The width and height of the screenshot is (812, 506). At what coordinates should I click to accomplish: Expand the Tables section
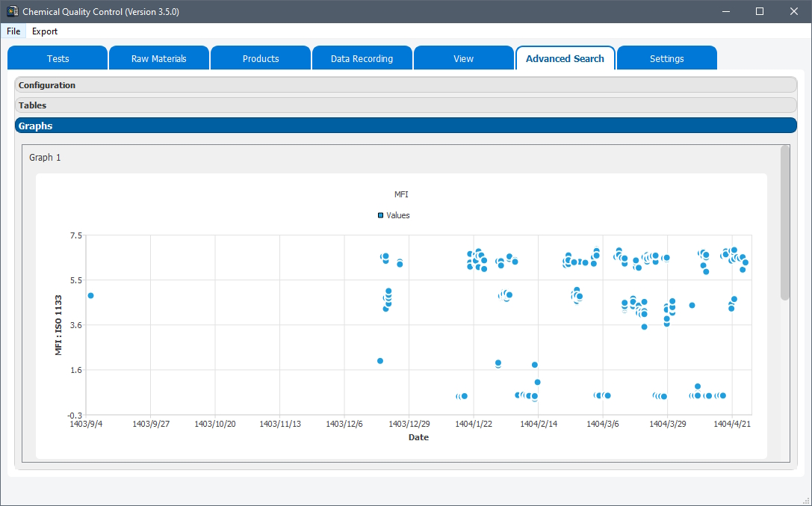[31, 105]
